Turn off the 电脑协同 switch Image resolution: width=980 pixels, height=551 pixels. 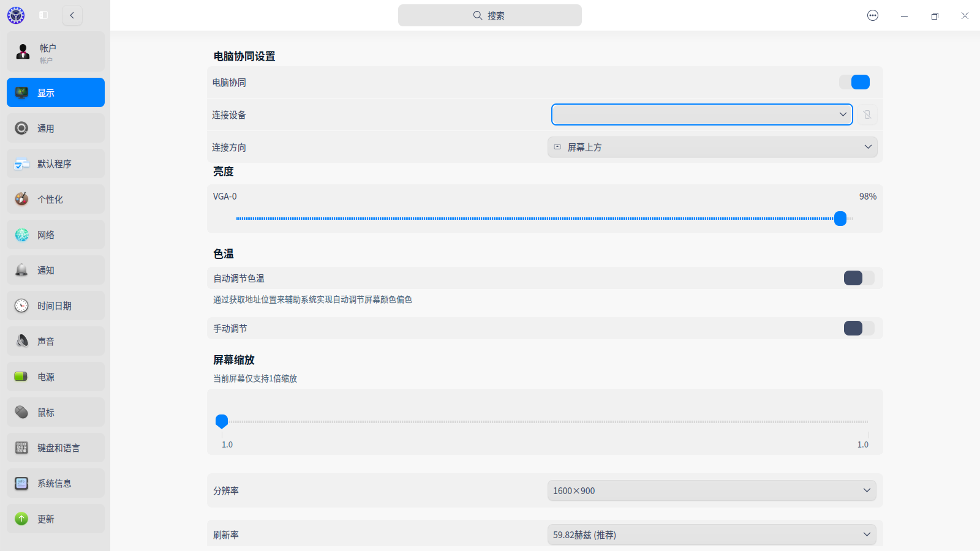click(x=854, y=82)
